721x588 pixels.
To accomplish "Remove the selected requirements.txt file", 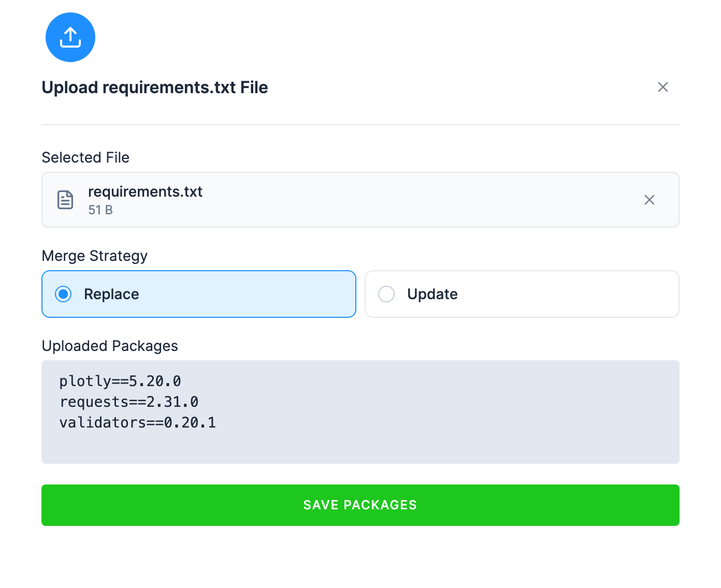I will 650,200.
